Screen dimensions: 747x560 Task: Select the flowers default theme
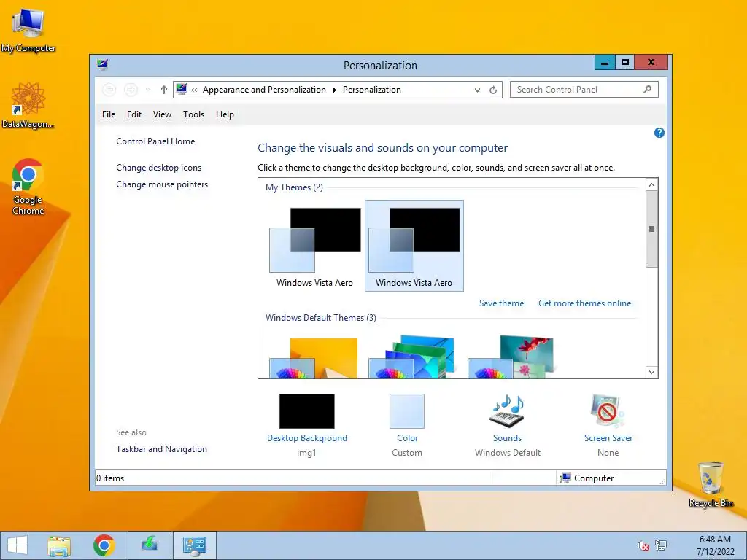coord(511,357)
